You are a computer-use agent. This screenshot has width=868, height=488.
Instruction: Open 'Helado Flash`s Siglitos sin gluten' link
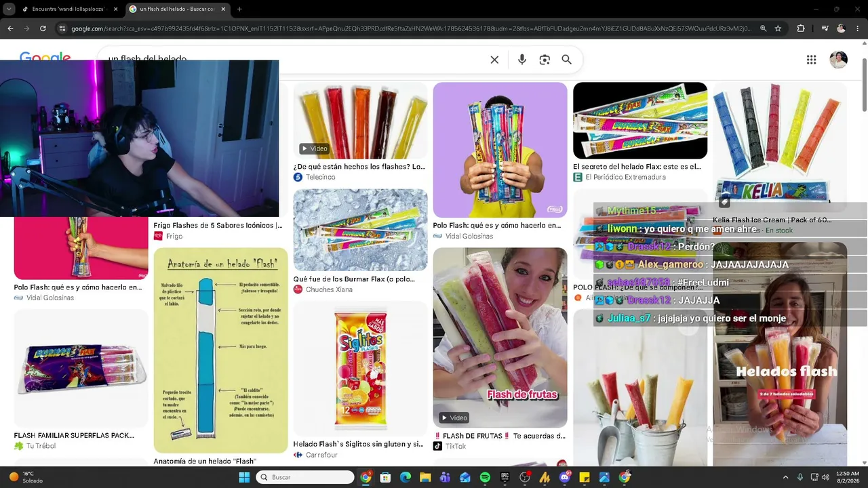point(358,444)
